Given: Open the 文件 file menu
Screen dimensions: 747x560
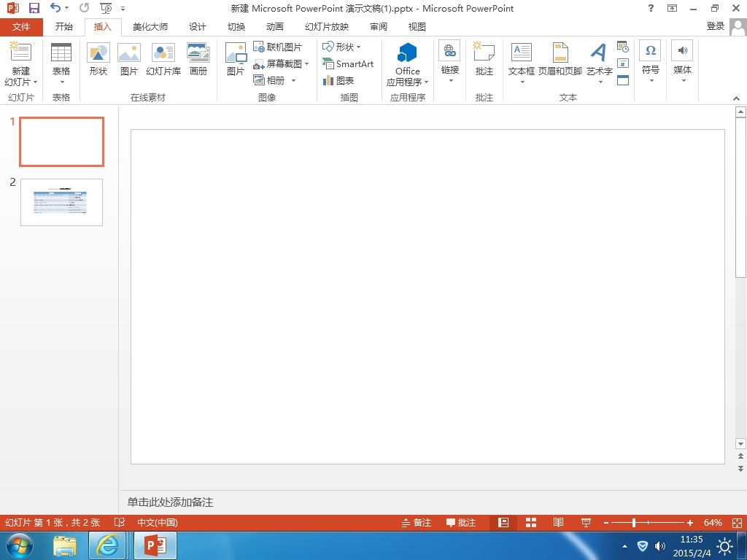Looking at the screenshot, I should pos(21,27).
